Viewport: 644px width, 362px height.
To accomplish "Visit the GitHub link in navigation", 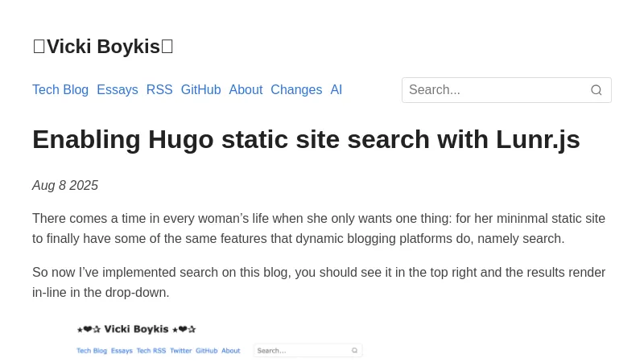I will [200, 90].
